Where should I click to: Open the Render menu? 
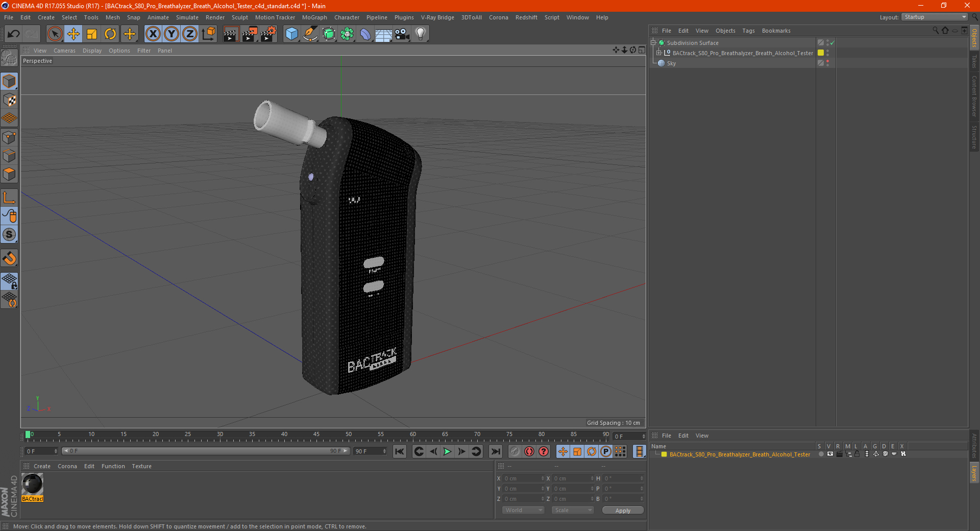coord(215,17)
